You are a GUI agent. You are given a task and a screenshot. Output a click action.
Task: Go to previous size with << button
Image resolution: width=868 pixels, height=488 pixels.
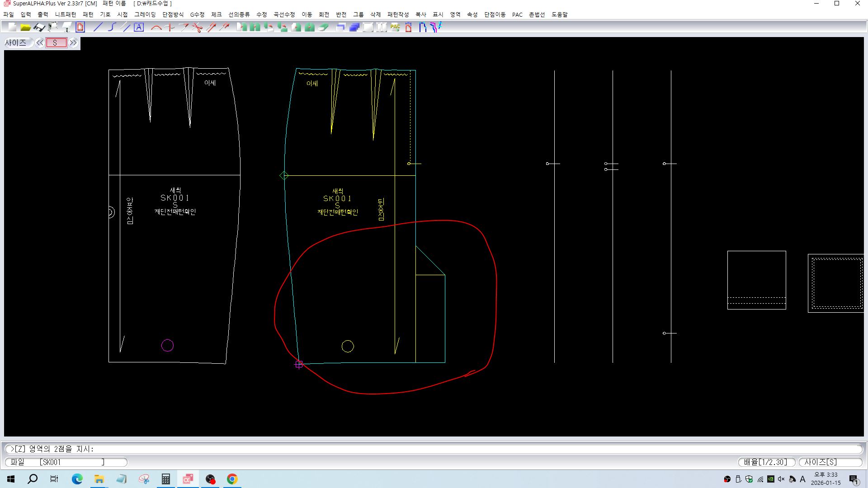pyautogui.click(x=40, y=43)
